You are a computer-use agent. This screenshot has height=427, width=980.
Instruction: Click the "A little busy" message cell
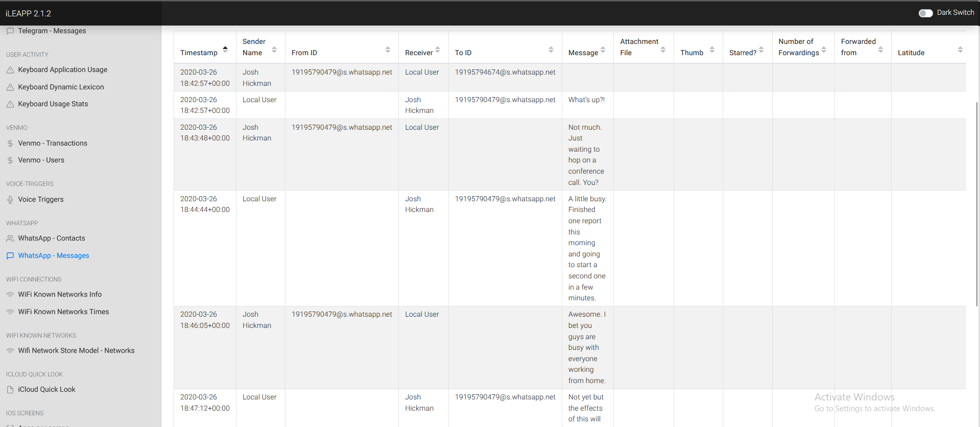tap(588, 248)
